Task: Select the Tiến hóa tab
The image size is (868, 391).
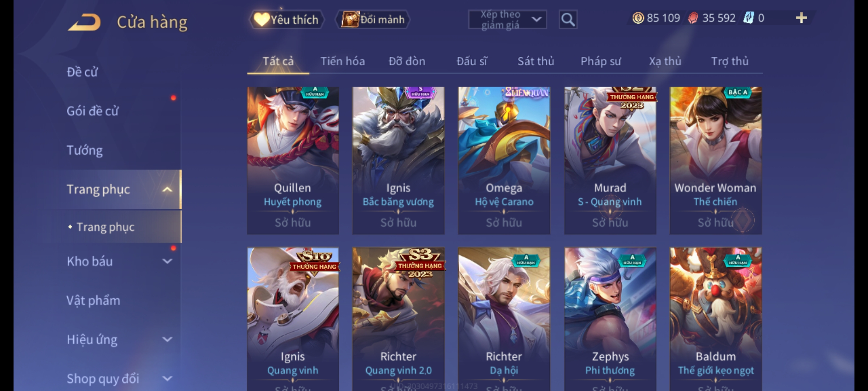Action: point(342,62)
